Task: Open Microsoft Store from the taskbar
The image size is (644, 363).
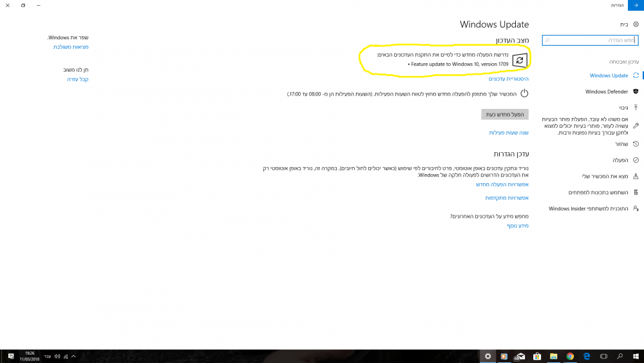Action: tap(537, 357)
